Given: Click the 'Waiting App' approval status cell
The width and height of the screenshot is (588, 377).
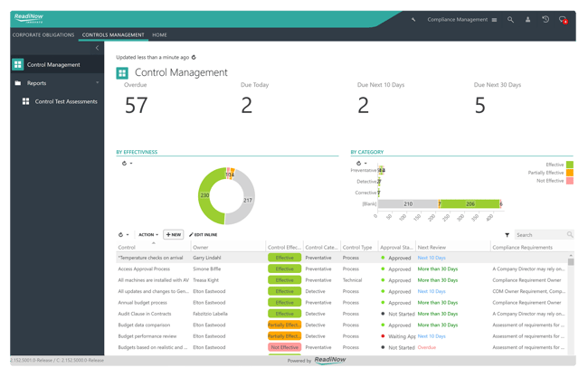Looking at the screenshot, I should (398, 336).
